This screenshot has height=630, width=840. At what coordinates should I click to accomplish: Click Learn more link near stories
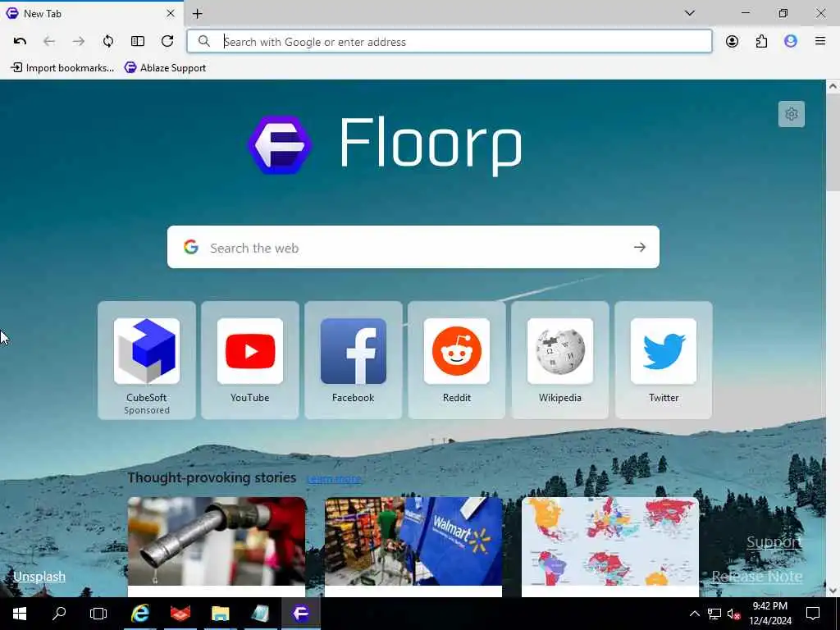point(335,478)
